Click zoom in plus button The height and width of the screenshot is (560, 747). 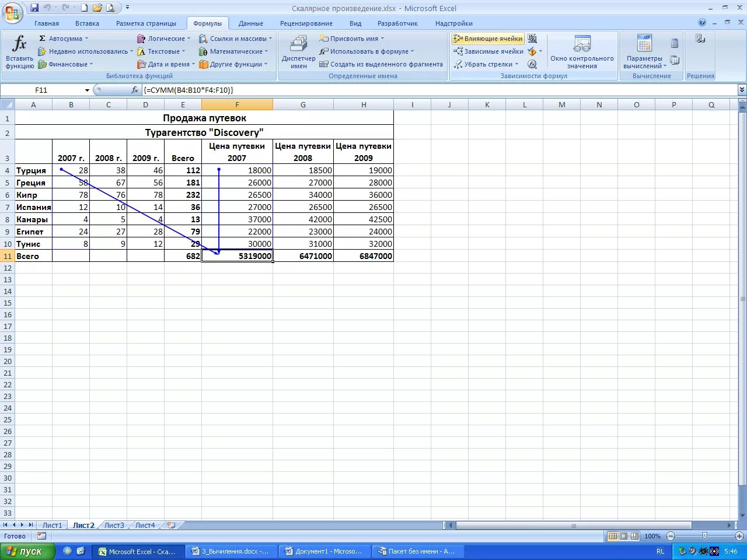coord(739,536)
